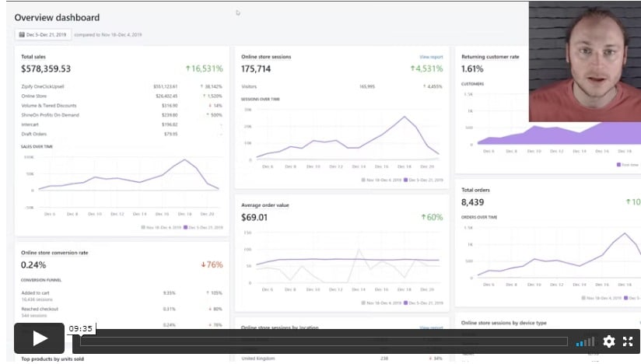The image size is (641, 364).
Task: Click the Average order value heading
Action: click(264, 205)
